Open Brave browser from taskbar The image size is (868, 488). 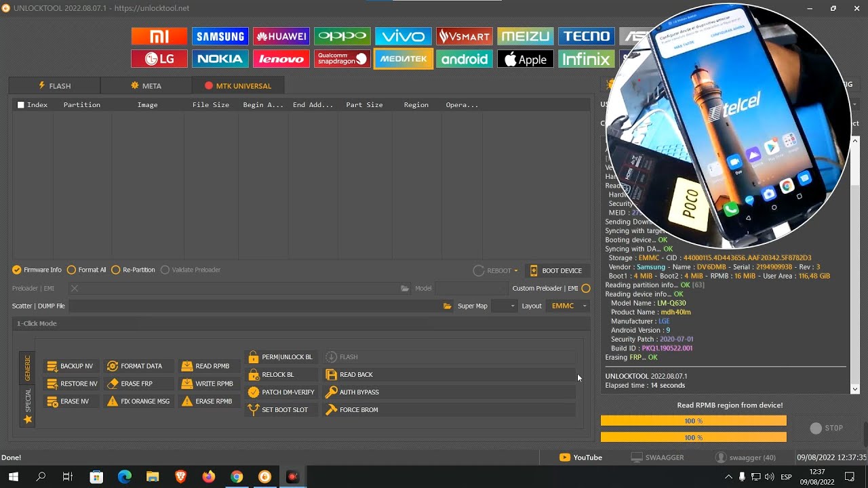tap(180, 477)
